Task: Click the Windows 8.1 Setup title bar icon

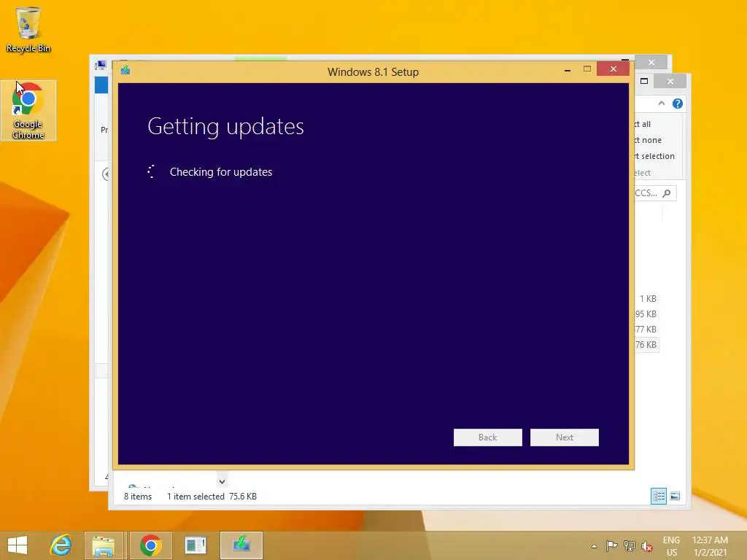Action: (x=125, y=71)
